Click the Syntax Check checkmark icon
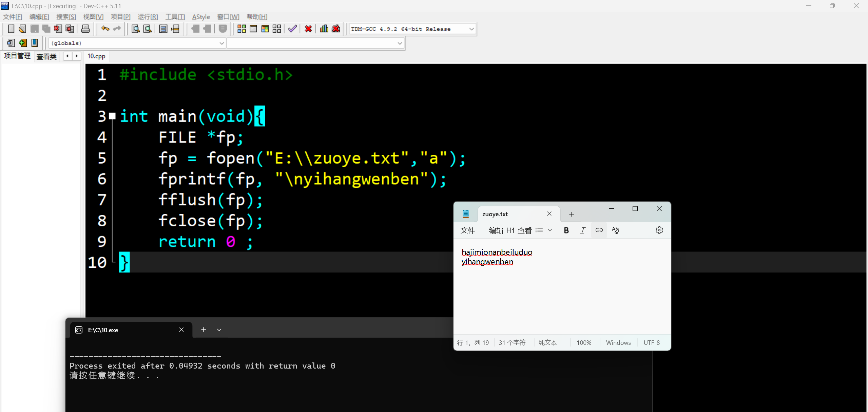 [292, 29]
